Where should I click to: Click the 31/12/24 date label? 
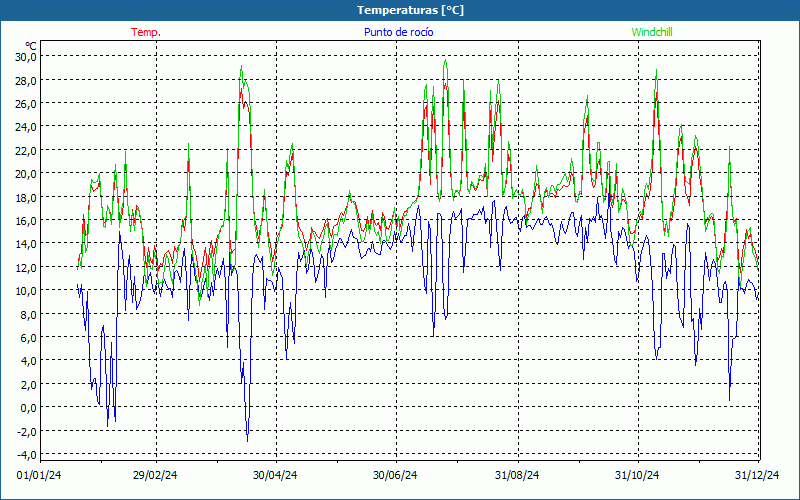pyautogui.click(x=757, y=475)
